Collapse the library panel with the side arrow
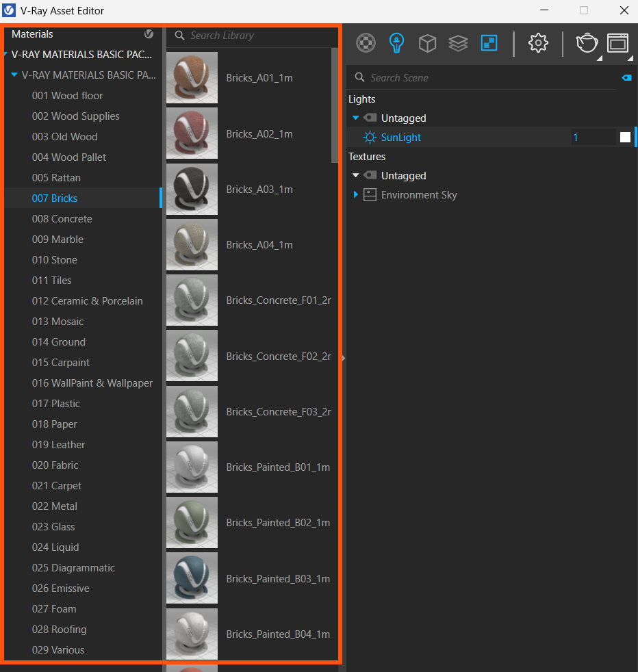Viewport: 638px width, 672px height. [x=343, y=358]
